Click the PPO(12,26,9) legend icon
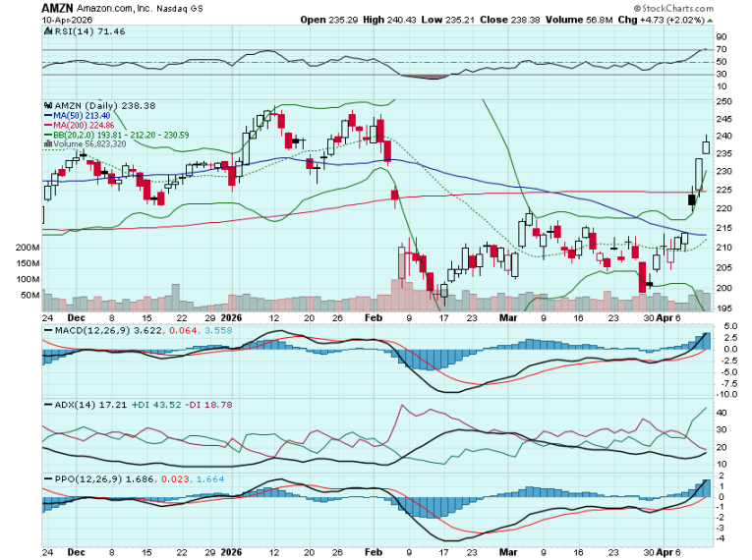 coord(45,477)
